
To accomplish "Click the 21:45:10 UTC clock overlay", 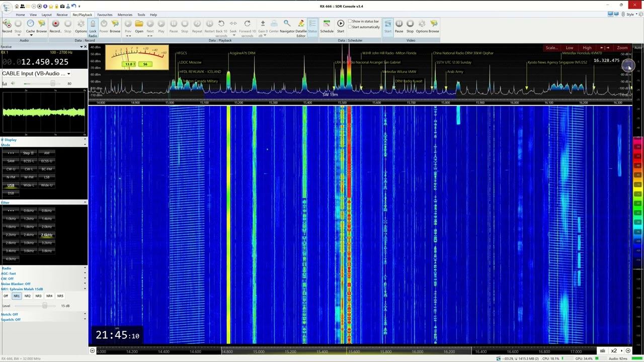I will [x=117, y=335].
